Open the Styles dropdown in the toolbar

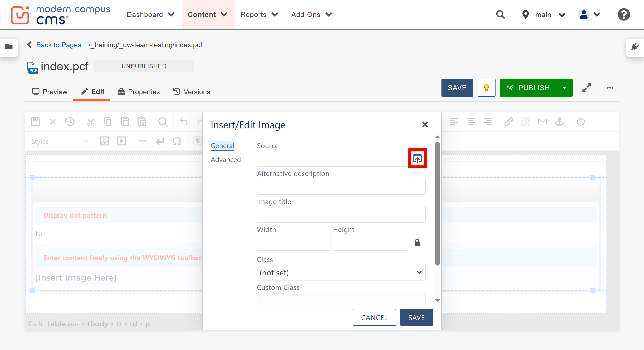[x=59, y=141]
